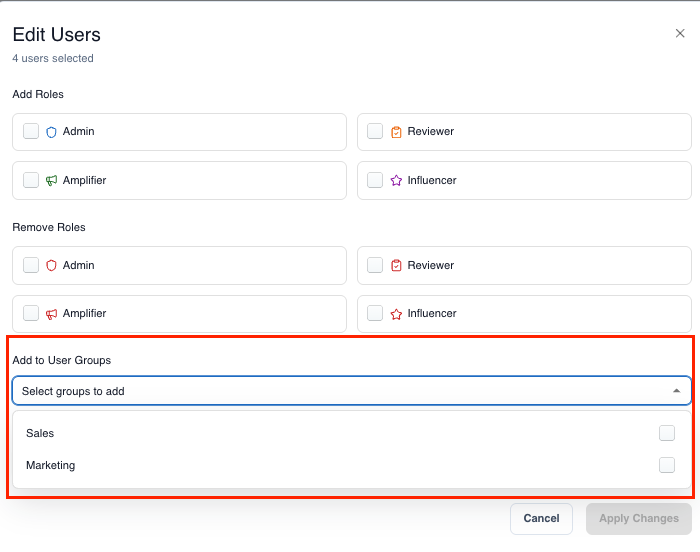Click the 'Admin' label in Add Roles

79,131
